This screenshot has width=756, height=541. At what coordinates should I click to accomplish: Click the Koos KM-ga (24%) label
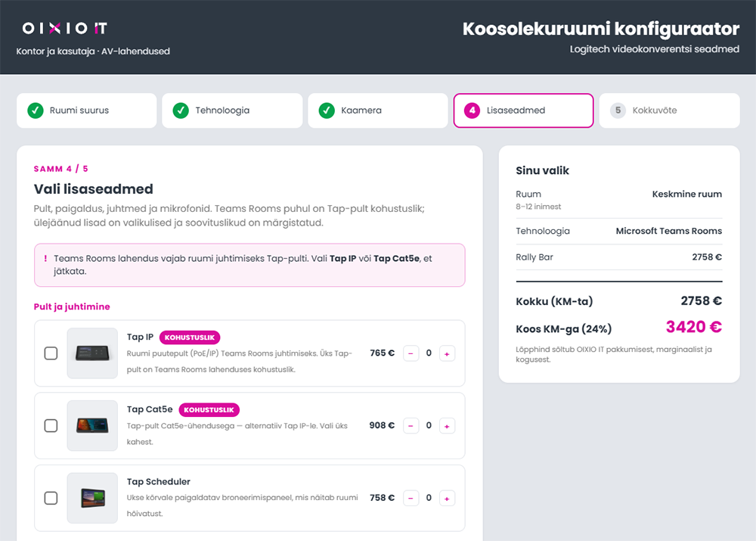click(564, 329)
